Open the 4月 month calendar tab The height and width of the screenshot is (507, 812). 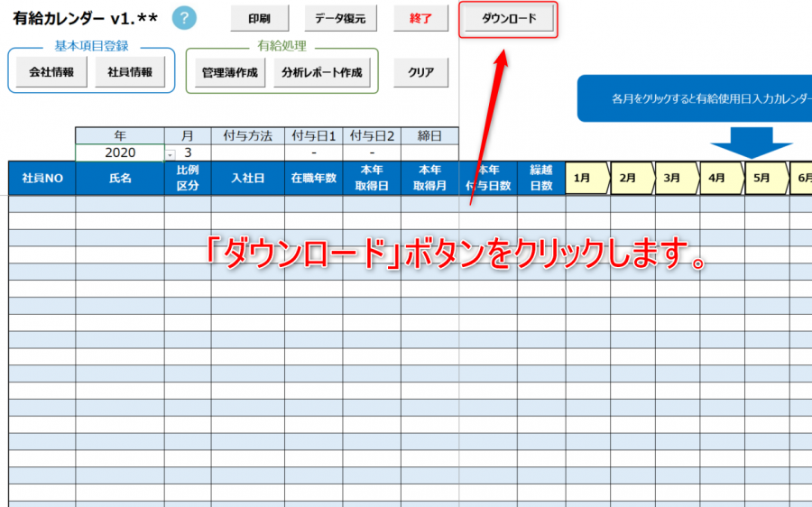722,178
